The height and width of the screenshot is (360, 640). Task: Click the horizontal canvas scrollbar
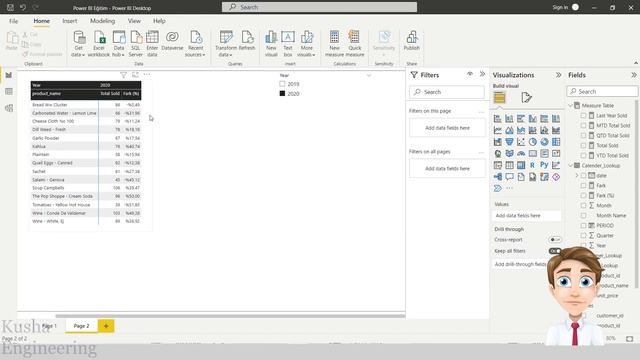[x=230, y=316]
